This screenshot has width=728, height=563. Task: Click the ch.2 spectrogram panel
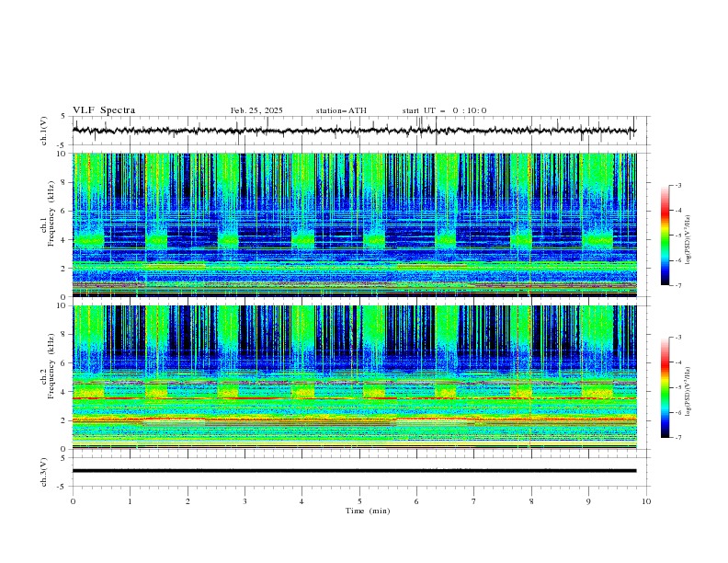point(354,377)
